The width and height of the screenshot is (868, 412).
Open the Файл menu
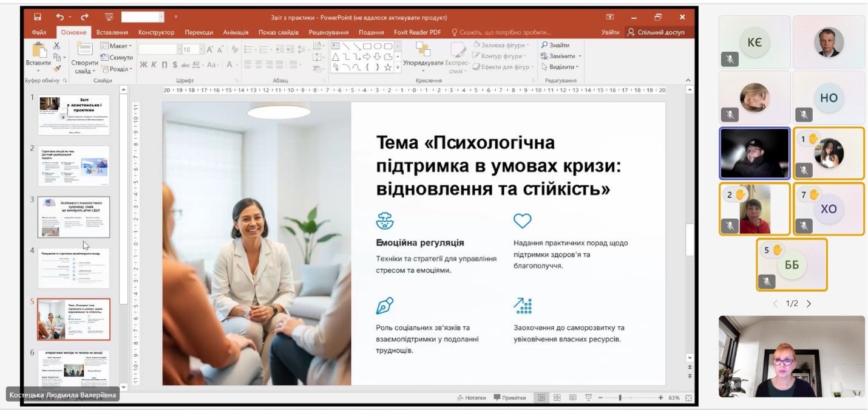point(39,32)
